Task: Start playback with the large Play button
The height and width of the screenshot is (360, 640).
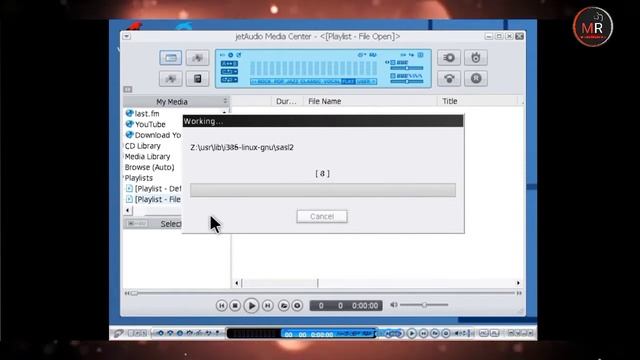Action: click(251, 305)
